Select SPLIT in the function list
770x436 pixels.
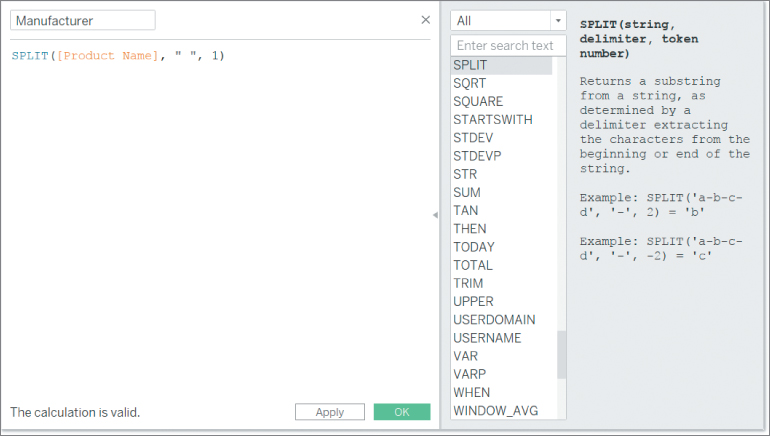click(501, 65)
